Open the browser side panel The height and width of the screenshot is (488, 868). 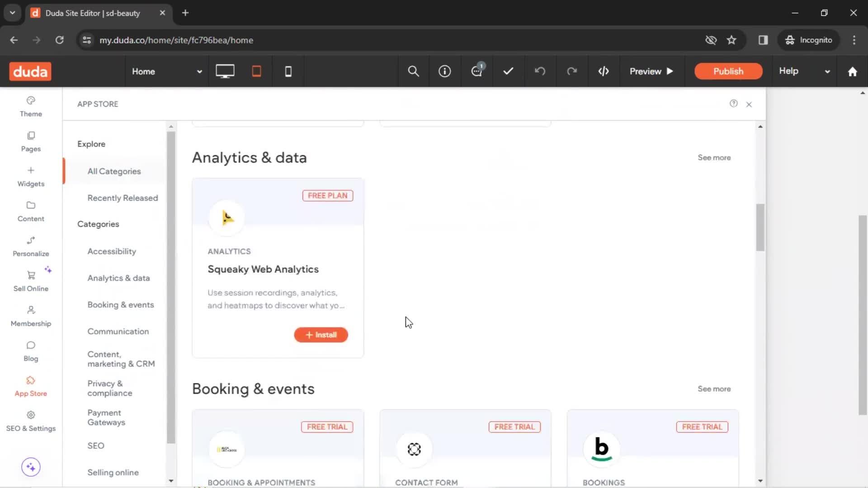pyautogui.click(x=763, y=40)
